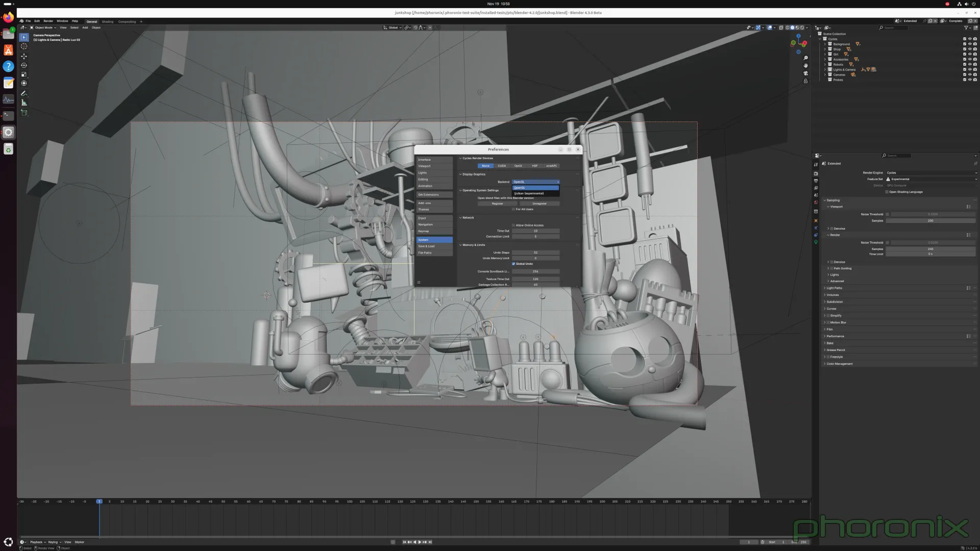Enable the Allow Online Access checkbox
980x551 pixels.
514,225
